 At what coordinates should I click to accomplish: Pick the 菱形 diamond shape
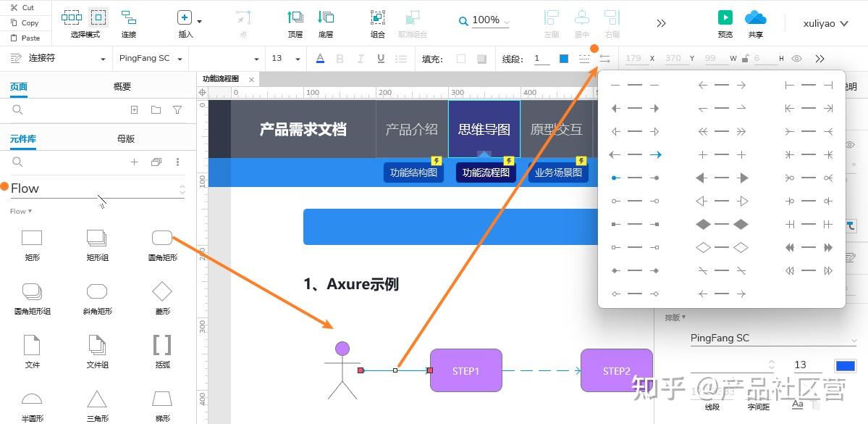[x=161, y=292]
